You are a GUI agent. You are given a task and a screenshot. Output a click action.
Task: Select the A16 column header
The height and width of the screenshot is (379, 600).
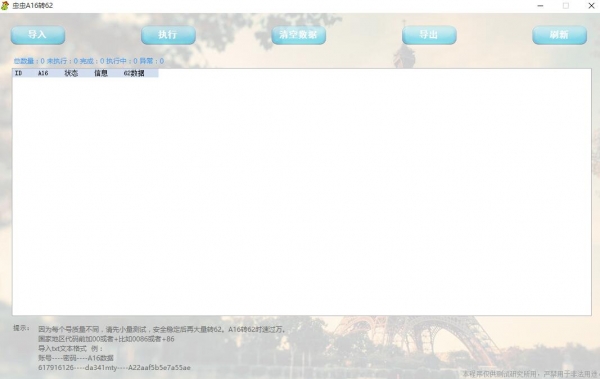[43, 73]
